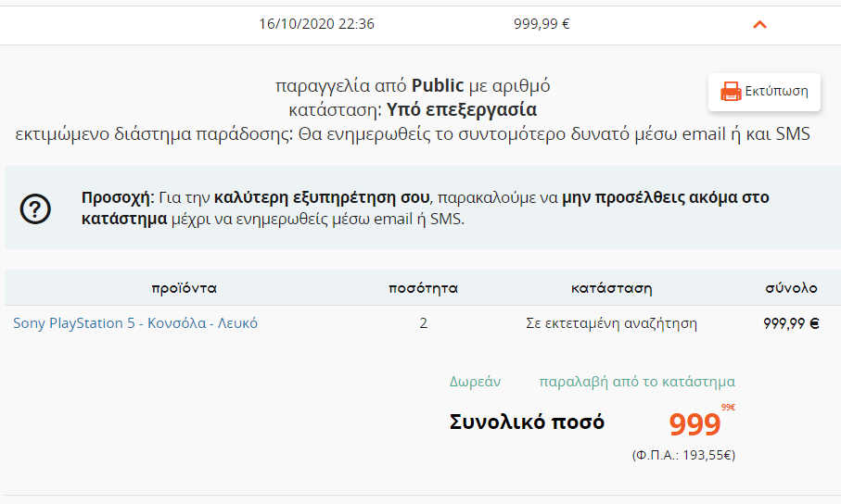841x504 pixels.
Task: Click the σύνολο column header
Action: (x=791, y=288)
